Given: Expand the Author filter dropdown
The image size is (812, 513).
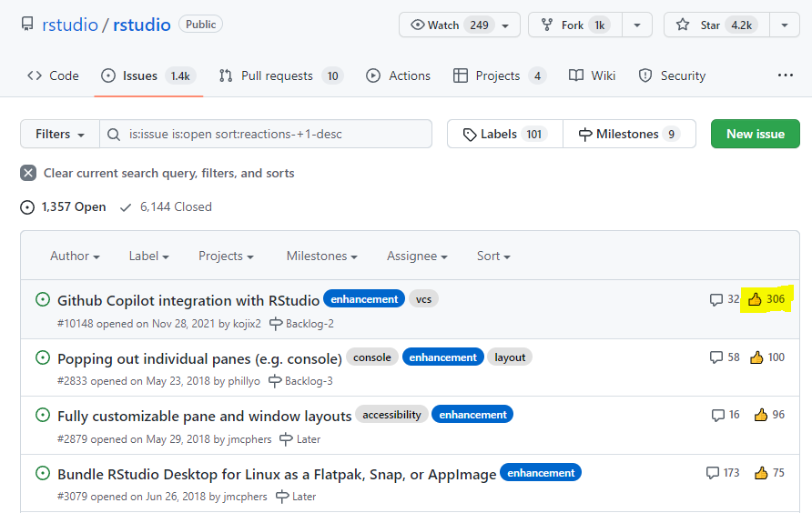Looking at the screenshot, I should tap(75, 256).
